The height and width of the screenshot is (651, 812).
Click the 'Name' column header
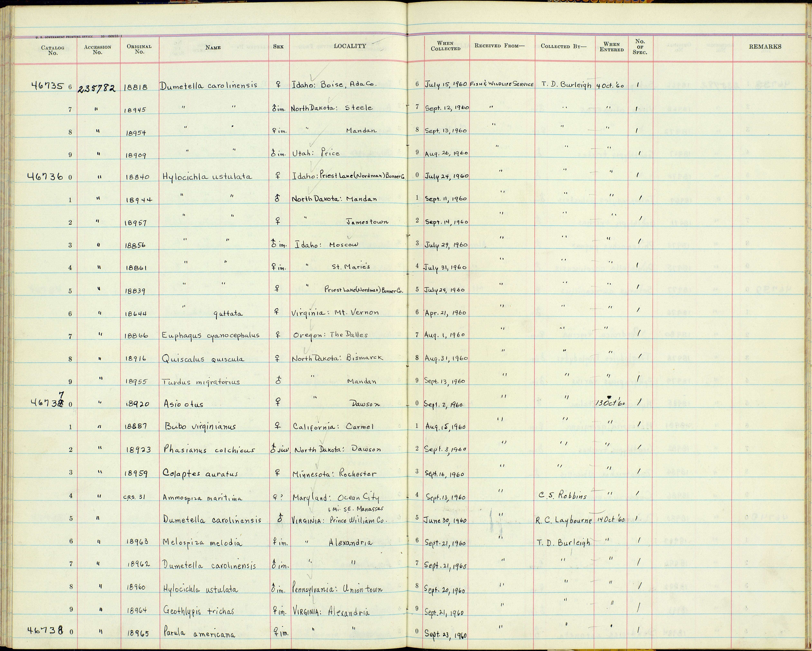(213, 48)
